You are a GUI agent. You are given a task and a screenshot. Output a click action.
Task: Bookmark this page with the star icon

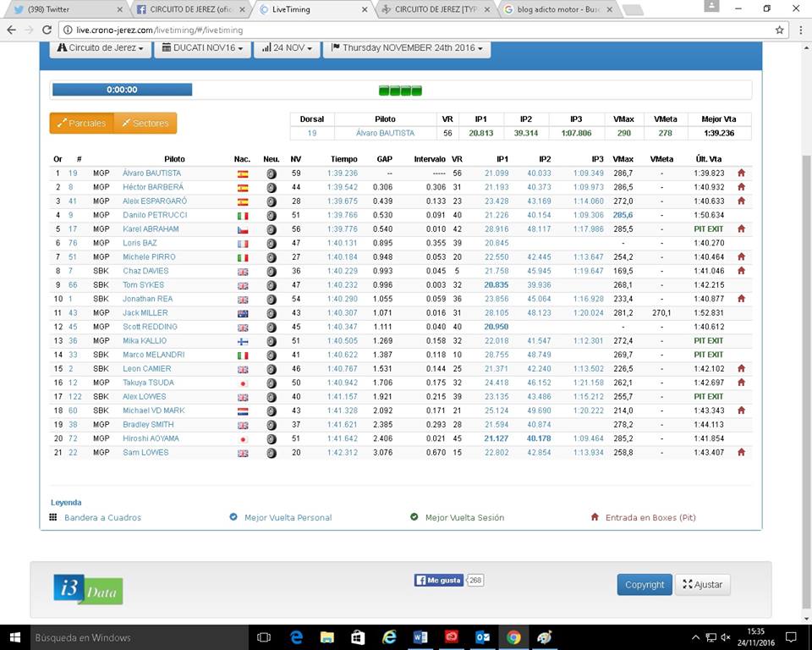click(x=779, y=30)
